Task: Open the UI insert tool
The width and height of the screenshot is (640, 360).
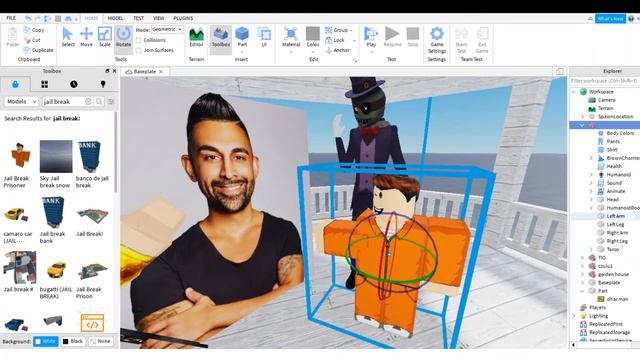Action: pyautogui.click(x=264, y=37)
